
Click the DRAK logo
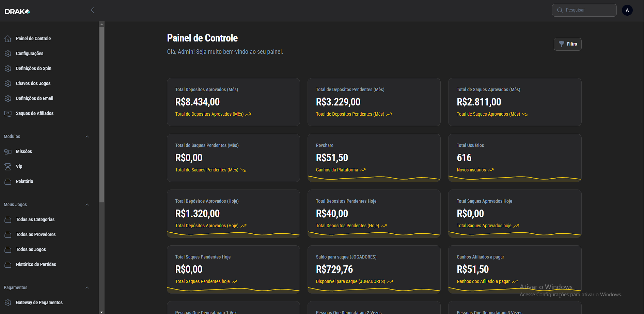tap(17, 12)
